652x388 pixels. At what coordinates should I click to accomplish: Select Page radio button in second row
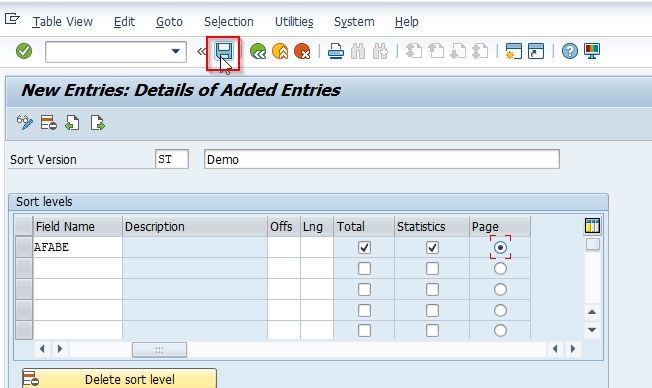coord(500,269)
